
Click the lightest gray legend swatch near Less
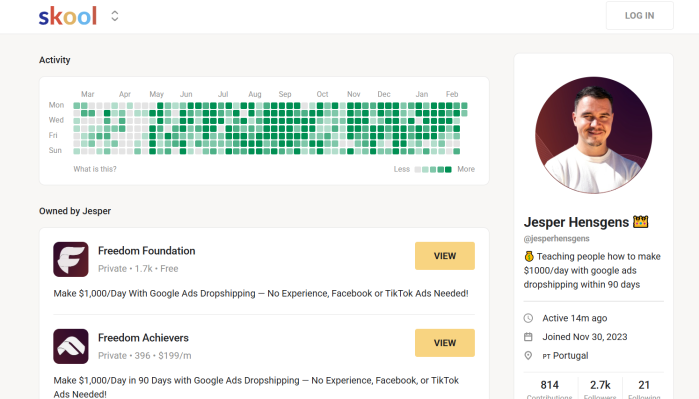[417, 169]
